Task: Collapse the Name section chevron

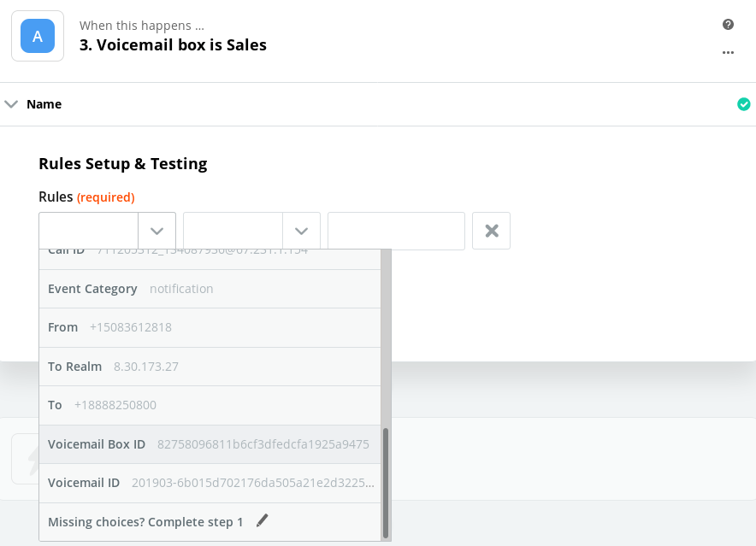Action: 11,104
